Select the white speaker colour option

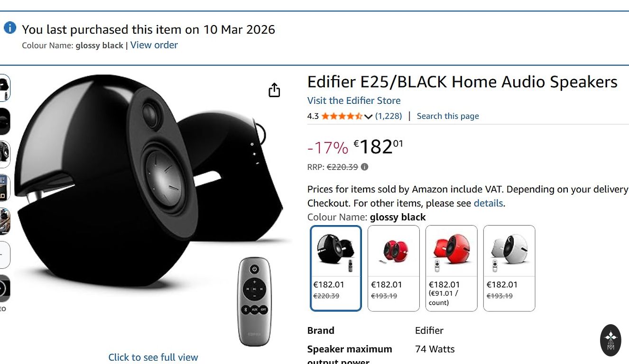click(509, 268)
